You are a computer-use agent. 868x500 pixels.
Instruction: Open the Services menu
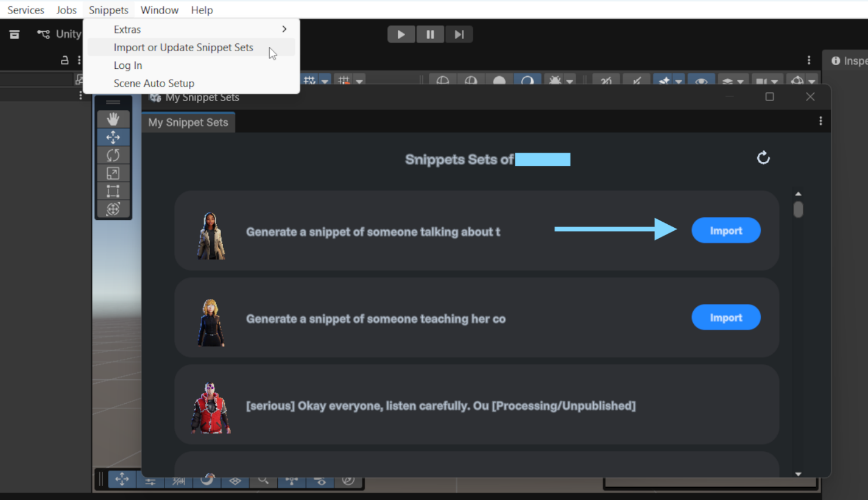click(x=26, y=10)
